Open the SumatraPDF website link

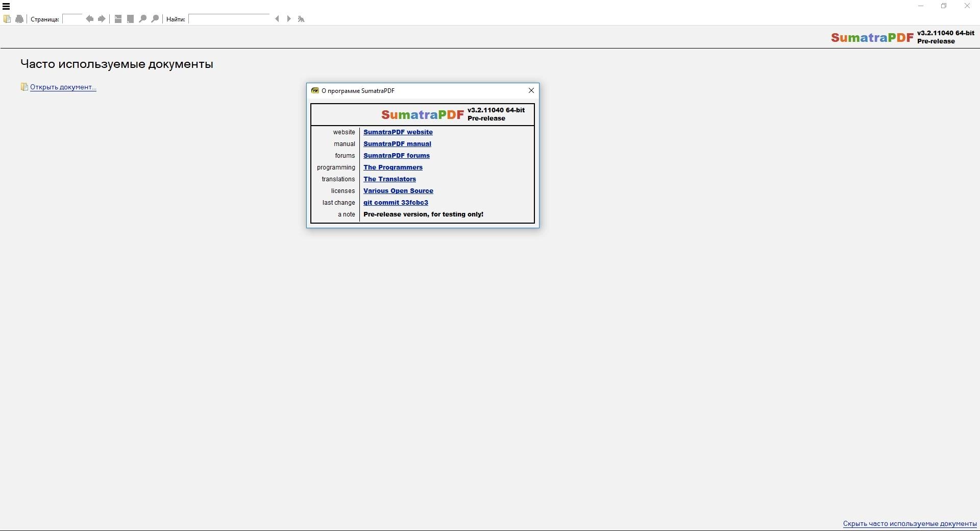[398, 132]
